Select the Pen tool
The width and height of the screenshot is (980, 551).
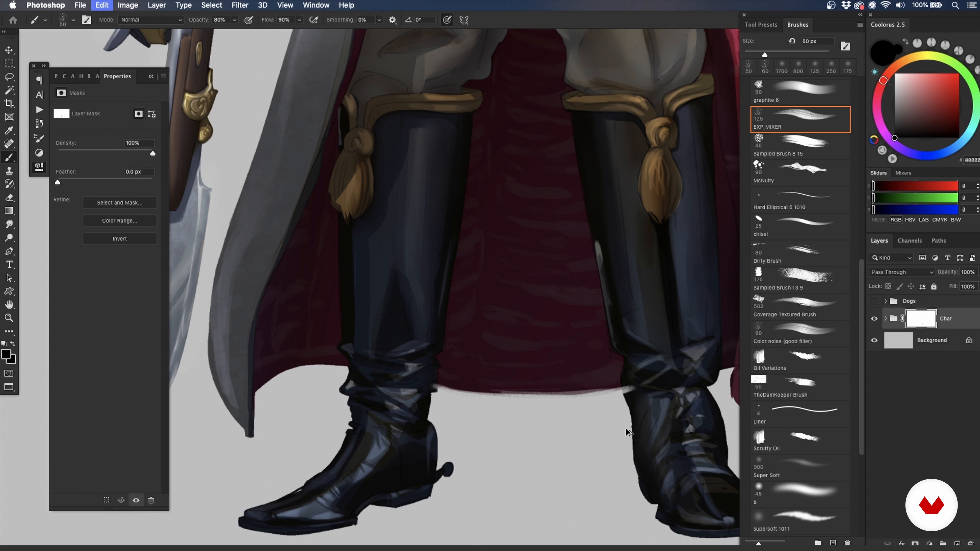pos(9,251)
